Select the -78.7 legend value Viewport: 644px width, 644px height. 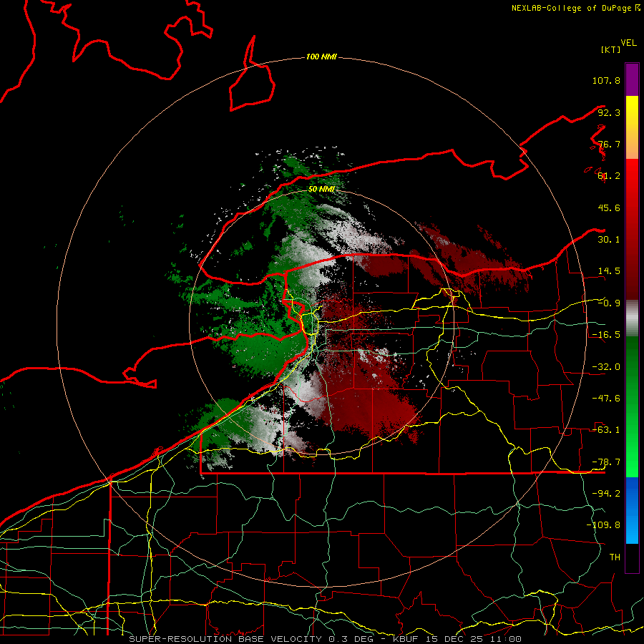606,462
